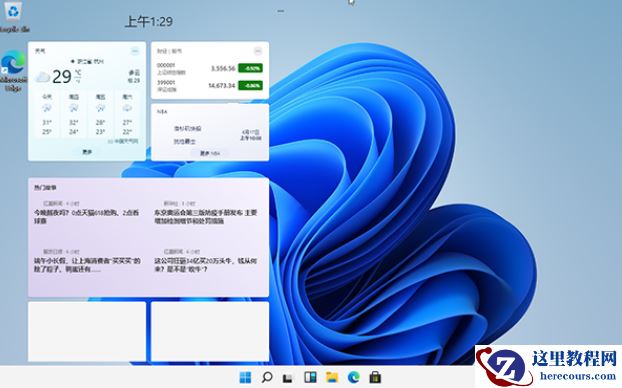Launch File Explorer from the taskbar

(332, 377)
